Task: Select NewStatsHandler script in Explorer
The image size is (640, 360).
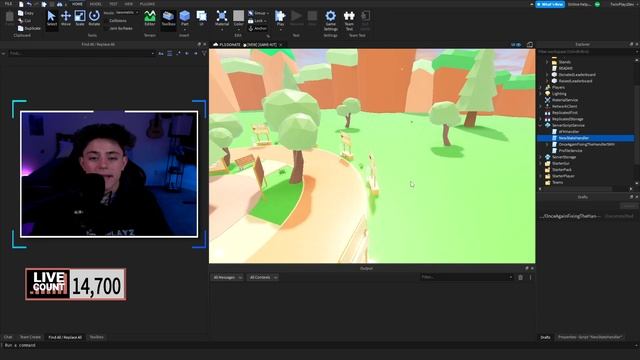Action: tap(573, 138)
